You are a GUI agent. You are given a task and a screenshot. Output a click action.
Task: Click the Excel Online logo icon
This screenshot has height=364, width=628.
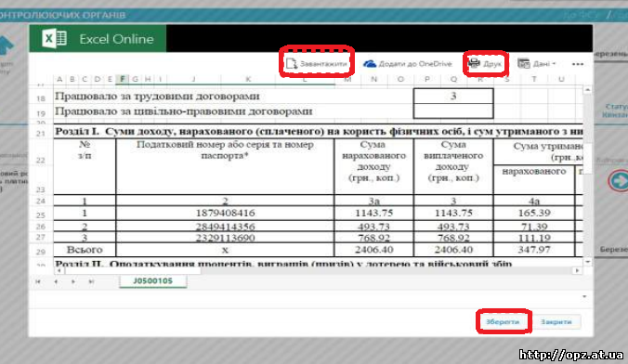click(54, 39)
